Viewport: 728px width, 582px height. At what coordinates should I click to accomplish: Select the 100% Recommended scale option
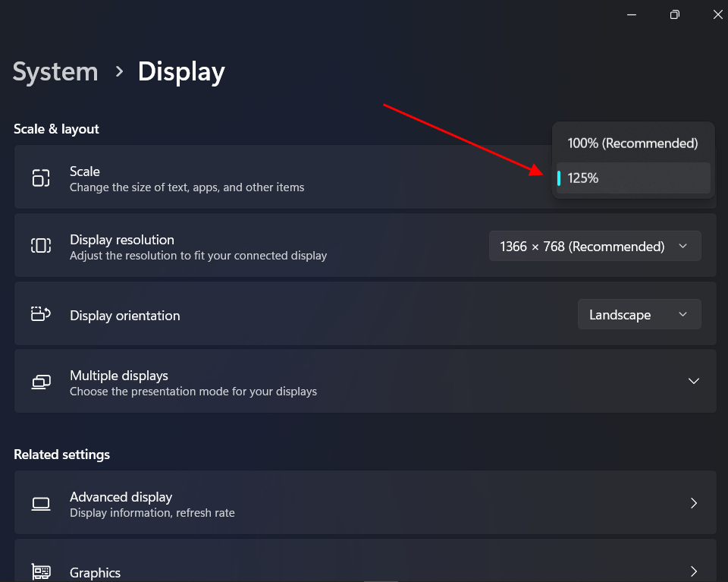pos(632,143)
